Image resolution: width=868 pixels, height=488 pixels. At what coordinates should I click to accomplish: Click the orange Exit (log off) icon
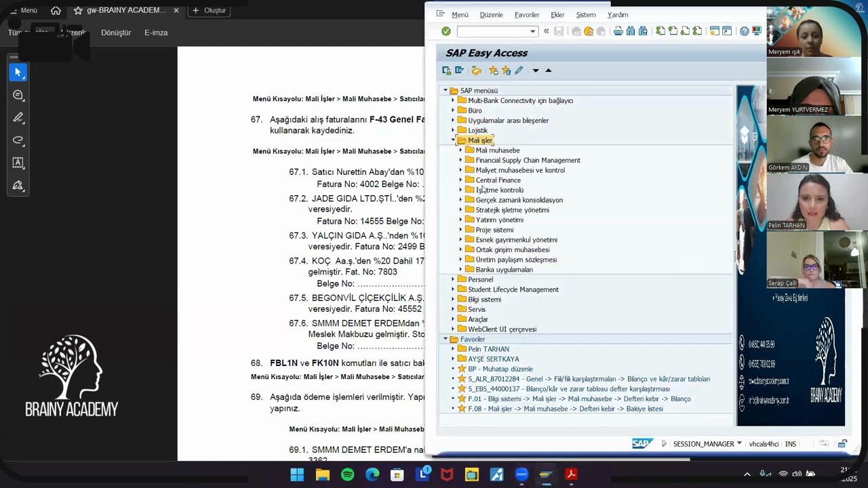[589, 31]
